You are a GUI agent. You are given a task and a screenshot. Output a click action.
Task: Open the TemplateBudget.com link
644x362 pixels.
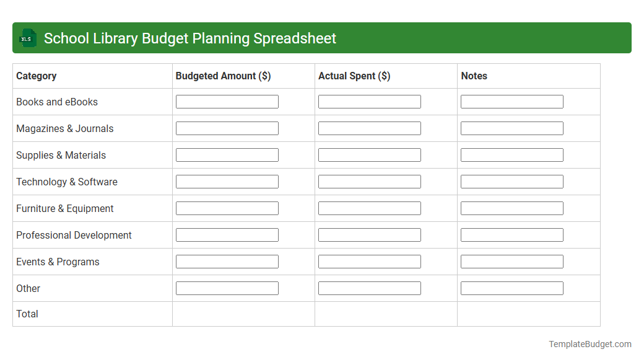click(589, 343)
